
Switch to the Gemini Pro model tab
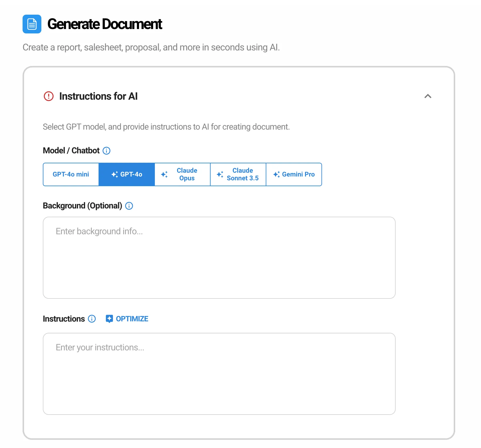tap(294, 174)
